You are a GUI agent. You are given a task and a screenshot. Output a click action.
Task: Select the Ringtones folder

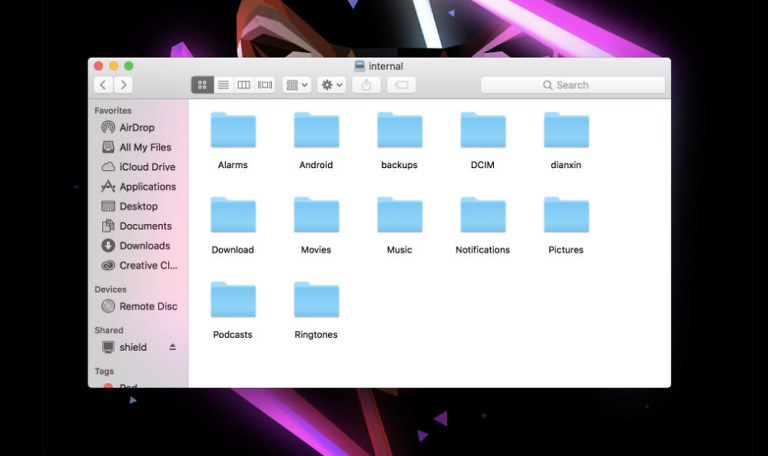(x=316, y=301)
